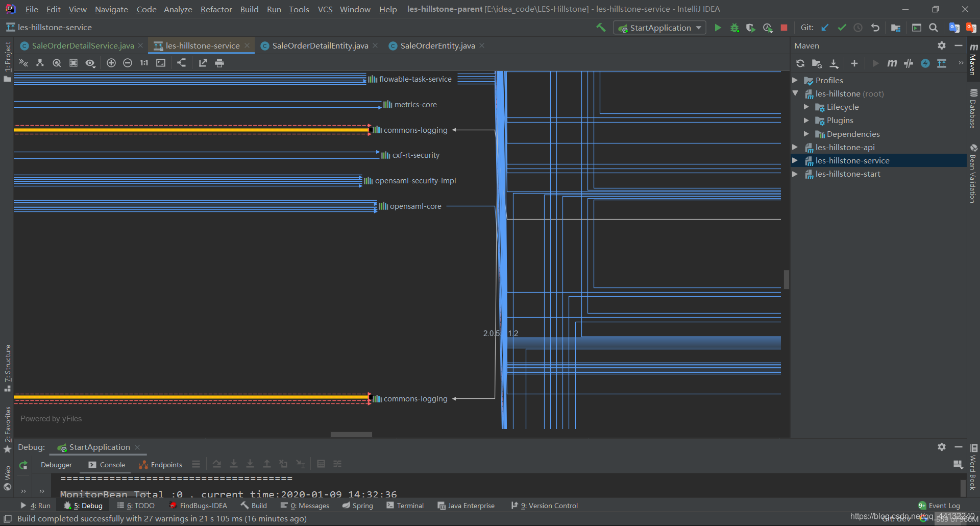Download Maven sources and documentation
Image resolution: width=980 pixels, height=526 pixels.
click(x=834, y=63)
